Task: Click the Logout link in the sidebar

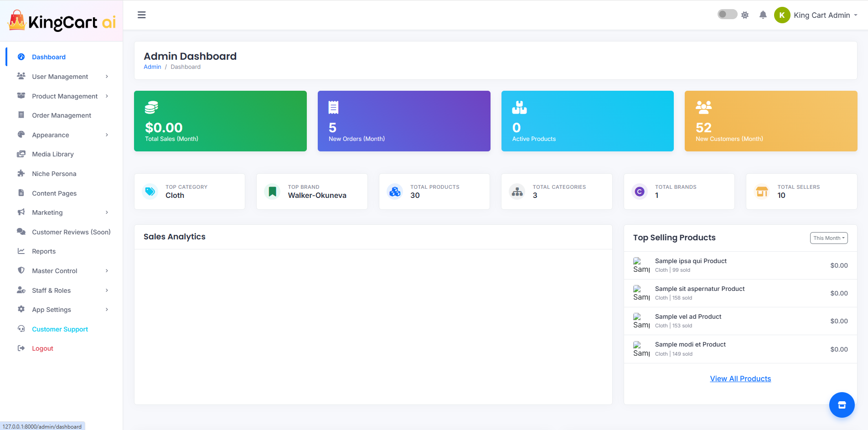Action: click(x=42, y=348)
